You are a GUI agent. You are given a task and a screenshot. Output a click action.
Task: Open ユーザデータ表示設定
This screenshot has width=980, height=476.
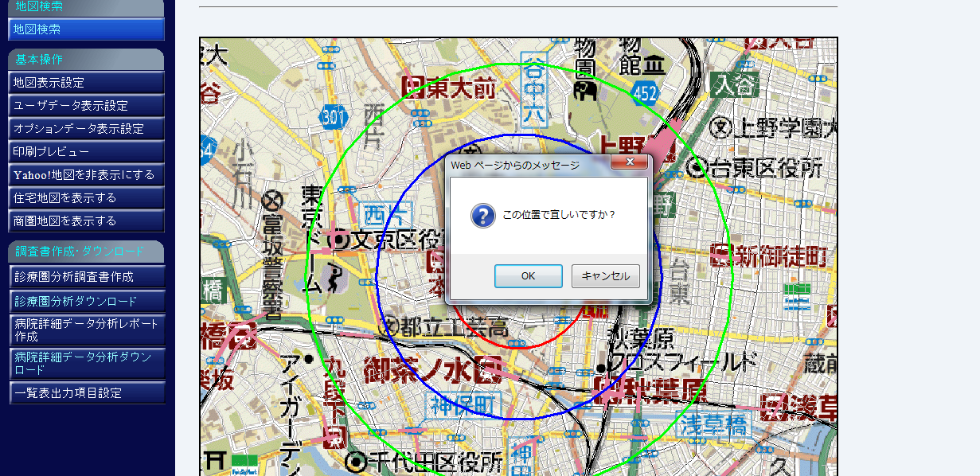click(86, 105)
